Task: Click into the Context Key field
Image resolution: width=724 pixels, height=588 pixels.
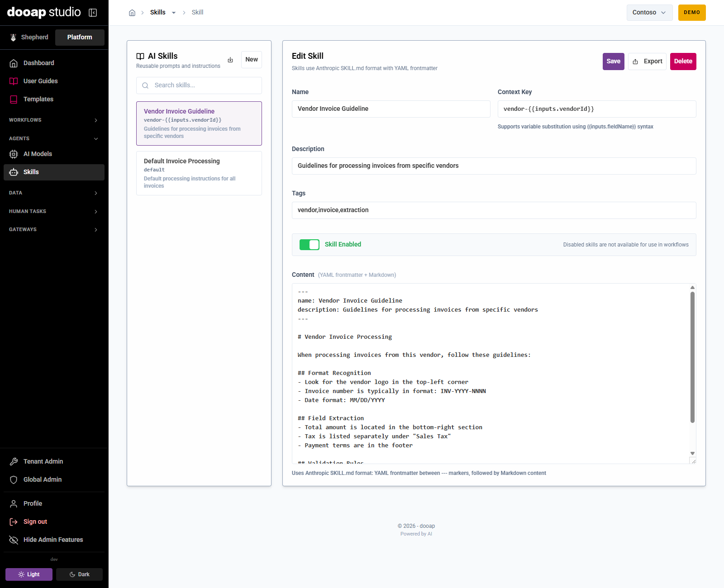Action: [597, 109]
